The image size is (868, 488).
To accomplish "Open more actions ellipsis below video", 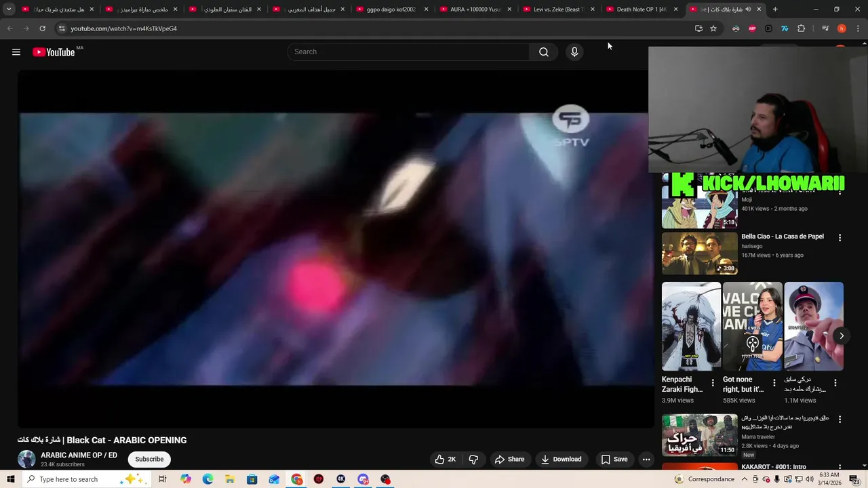I will [646, 460].
